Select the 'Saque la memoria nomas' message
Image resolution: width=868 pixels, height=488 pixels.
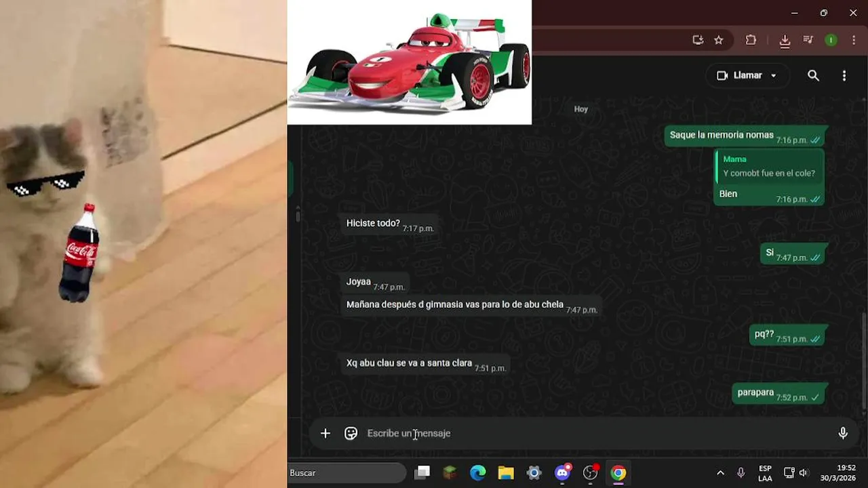(746, 136)
